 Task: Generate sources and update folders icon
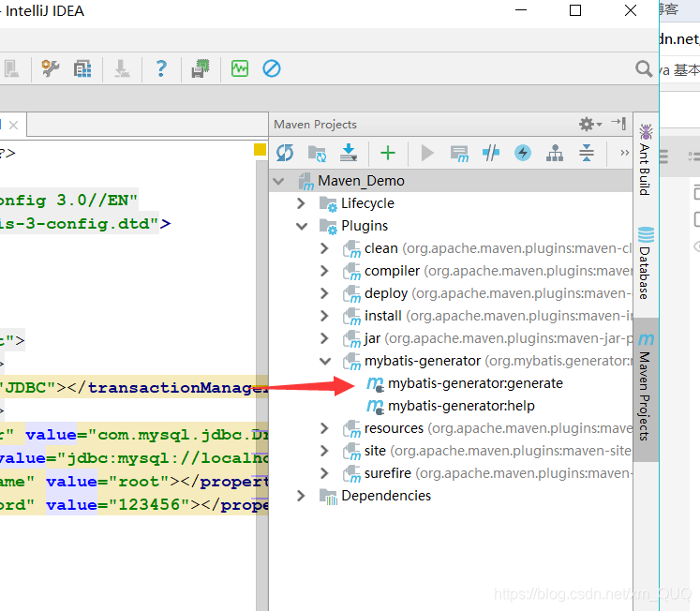click(318, 153)
